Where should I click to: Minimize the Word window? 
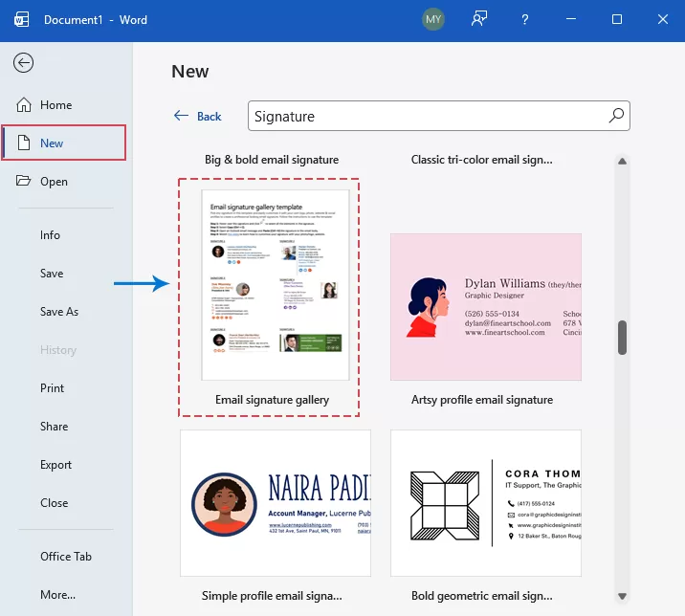pos(571,19)
